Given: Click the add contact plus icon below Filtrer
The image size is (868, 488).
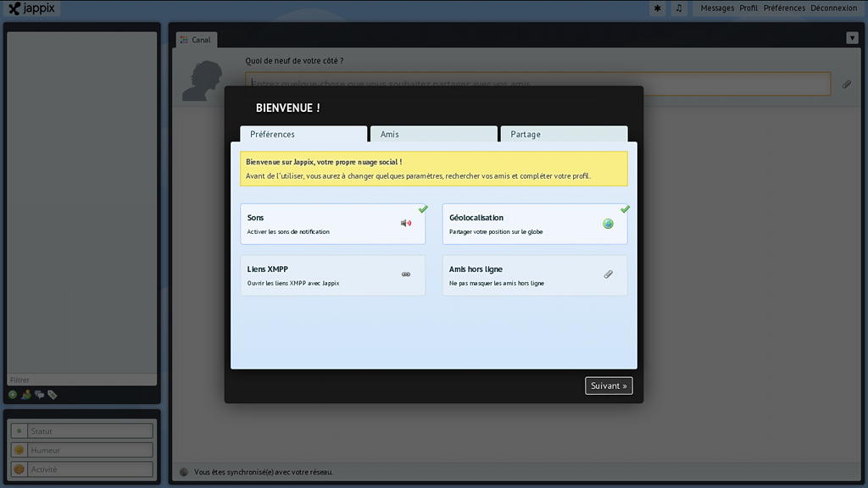Looking at the screenshot, I should pyautogui.click(x=13, y=395).
